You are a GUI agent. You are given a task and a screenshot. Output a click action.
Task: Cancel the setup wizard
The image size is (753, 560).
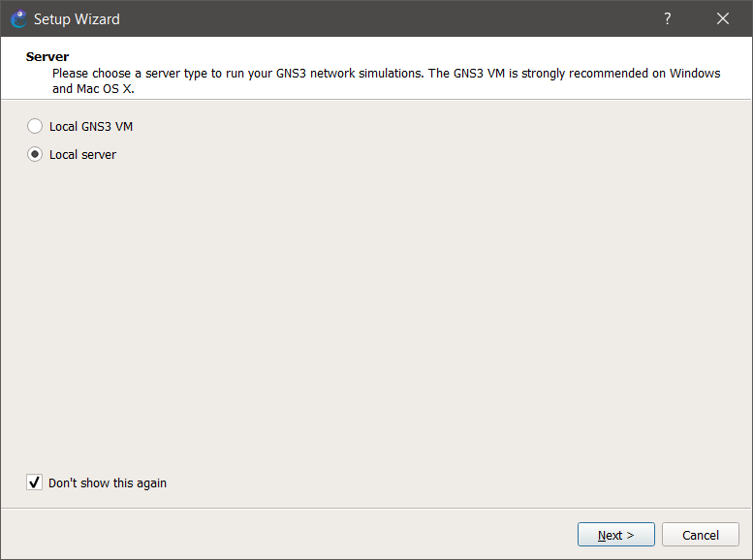pos(700,535)
